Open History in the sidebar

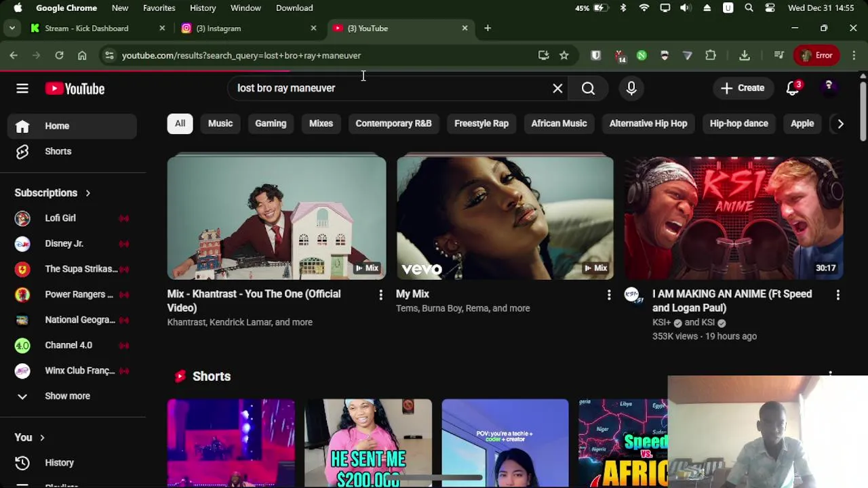(x=73, y=462)
